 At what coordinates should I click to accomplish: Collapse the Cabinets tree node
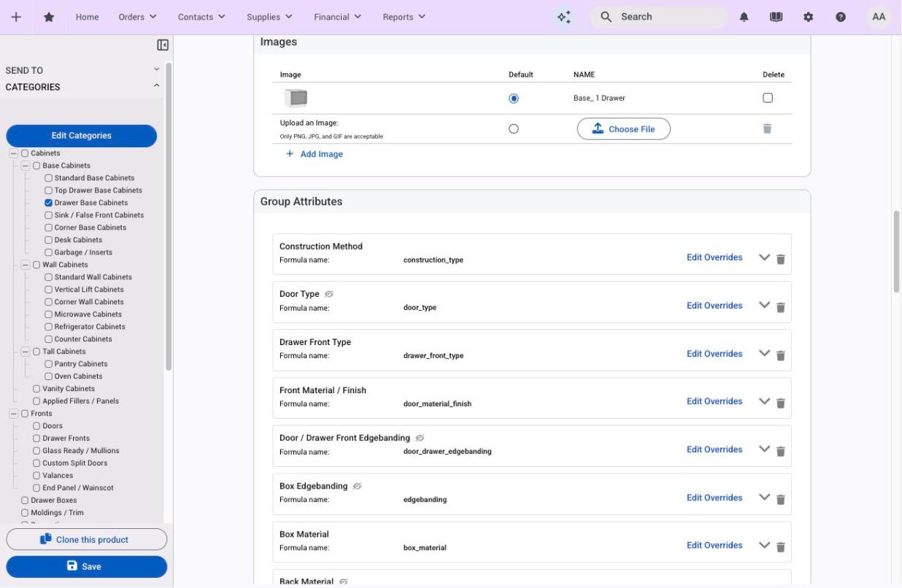13,153
